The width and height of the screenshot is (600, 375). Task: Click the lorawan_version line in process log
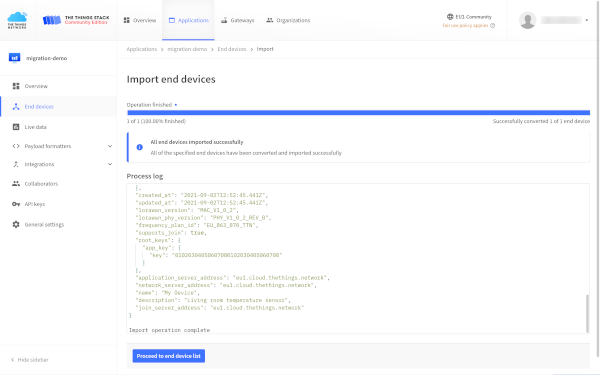[187, 210]
